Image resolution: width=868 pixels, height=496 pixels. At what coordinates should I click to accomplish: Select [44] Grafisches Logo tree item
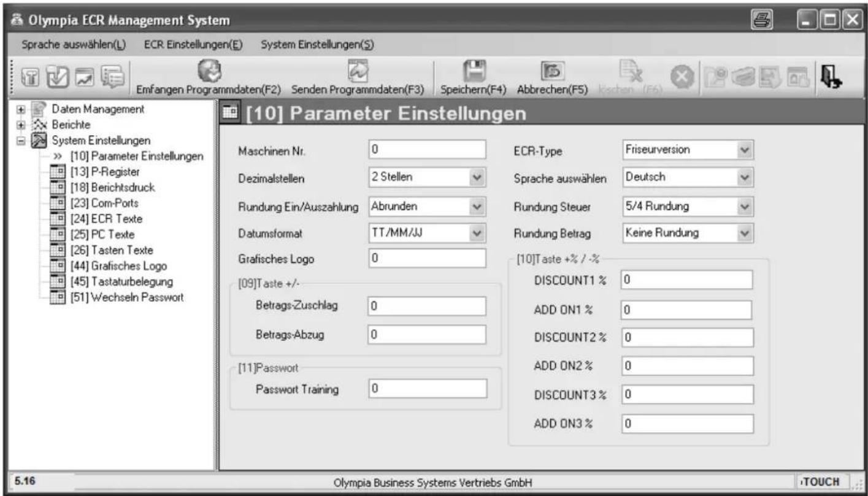pos(118,266)
